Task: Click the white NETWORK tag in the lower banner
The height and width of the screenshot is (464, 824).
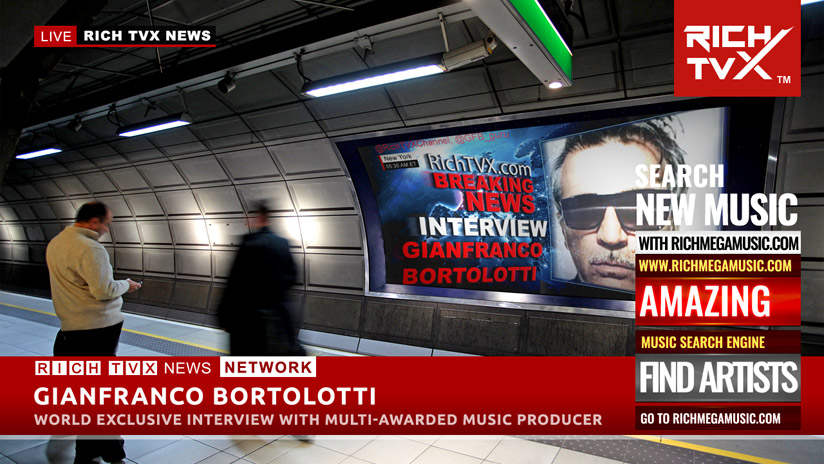Action: click(268, 367)
